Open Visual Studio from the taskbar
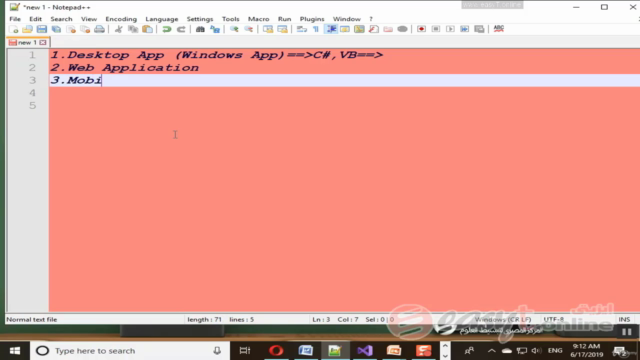The width and height of the screenshot is (640, 360). pyautogui.click(x=364, y=351)
